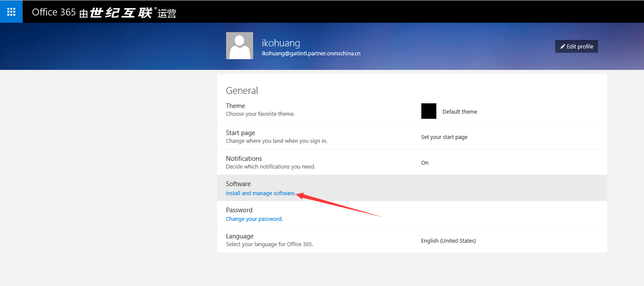Click the black Default theme swatch
Image resolution: width=644 pixels, height=286 pixels.
pos(429,111)
